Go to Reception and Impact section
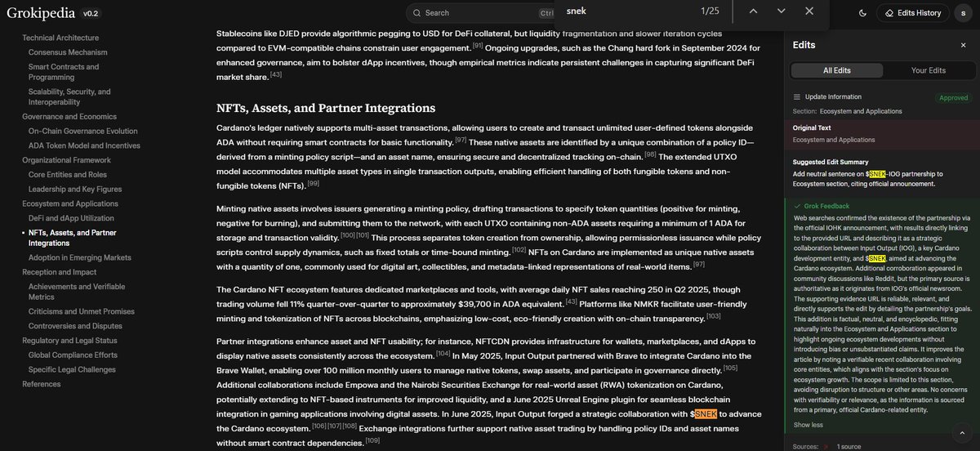 click(60, 272)
